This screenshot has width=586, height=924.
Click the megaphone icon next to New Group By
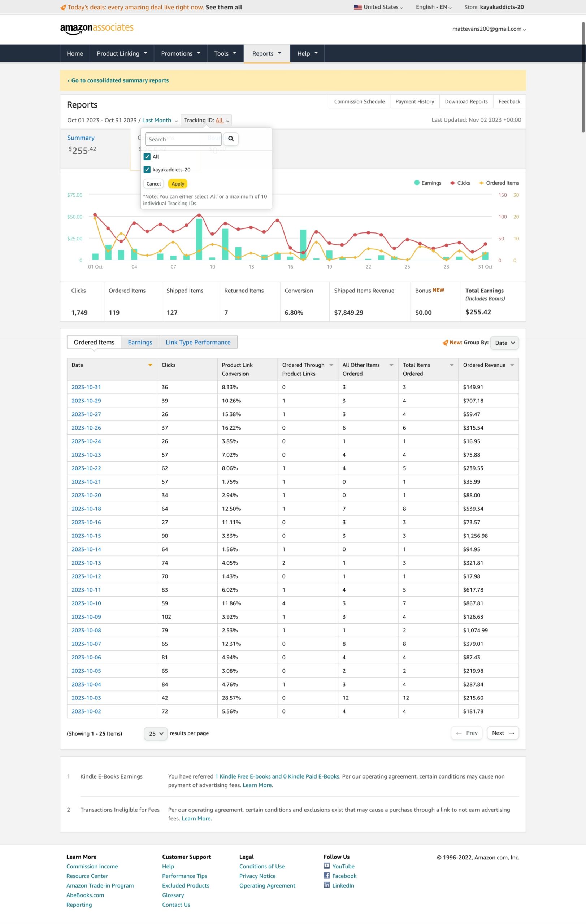[445, 342]
